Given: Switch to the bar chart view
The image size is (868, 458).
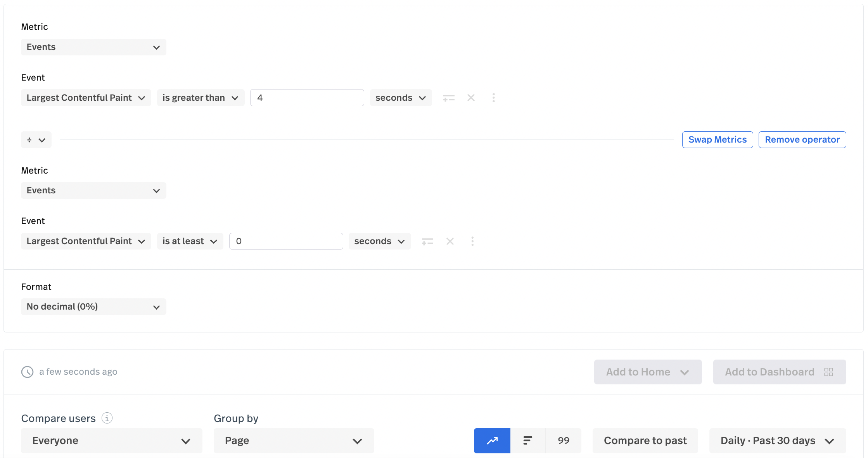Looking at the screenshot, I should (527, 441).
